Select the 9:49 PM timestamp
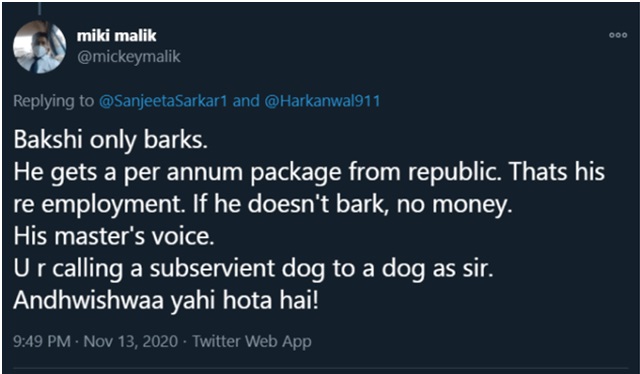Viewport: 640px width, 374px height. [42, 341]
